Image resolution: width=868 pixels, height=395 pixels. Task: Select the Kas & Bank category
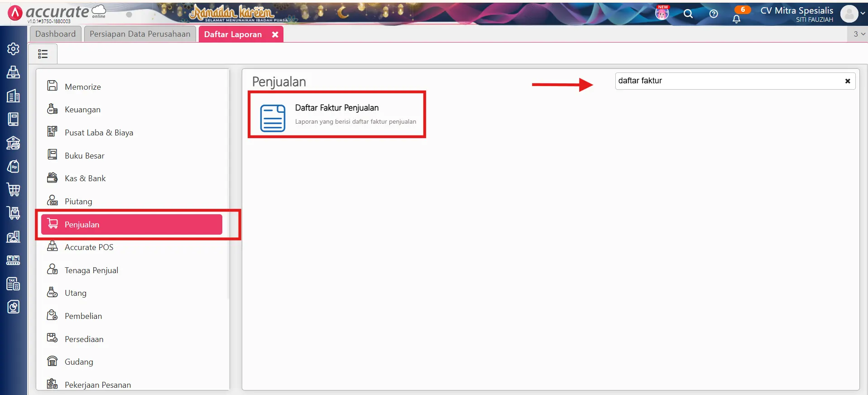pos(85,178)
